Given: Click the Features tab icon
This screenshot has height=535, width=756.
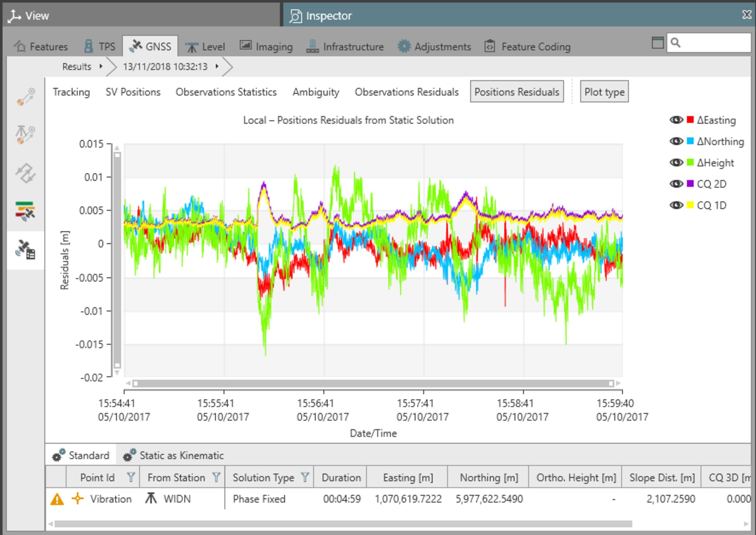Looking at the screenshot, I should click(20, 46).
